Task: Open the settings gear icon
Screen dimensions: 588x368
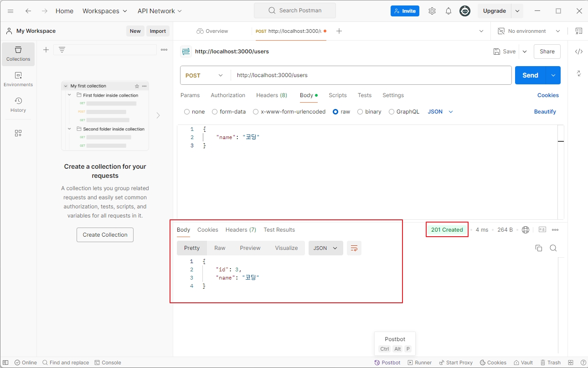Action: click(x=432, y=11)
